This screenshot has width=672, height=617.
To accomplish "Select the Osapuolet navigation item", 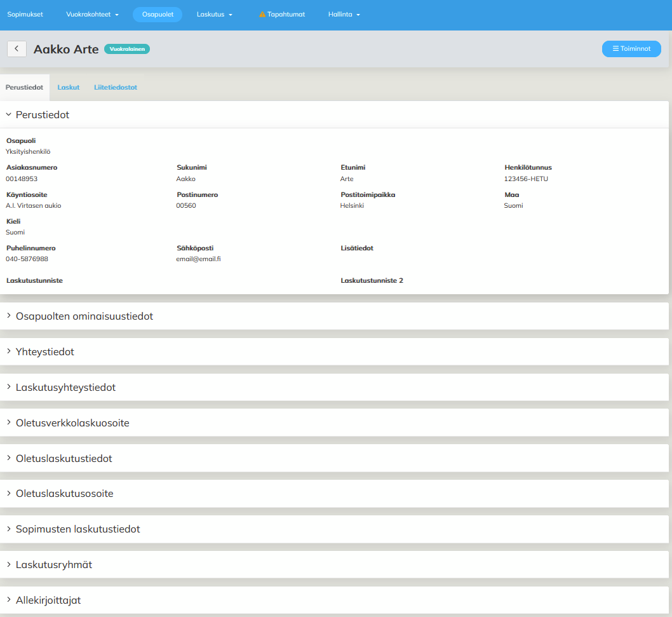I will (x=158, y=15).
